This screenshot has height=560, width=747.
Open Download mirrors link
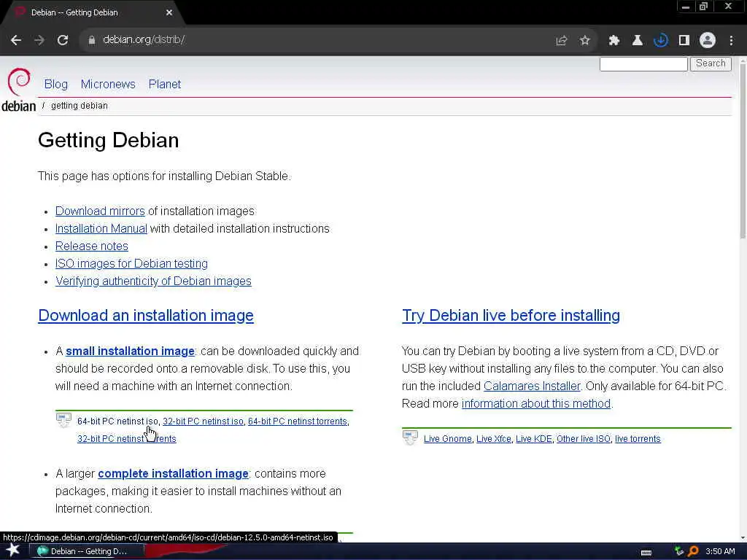100,211
